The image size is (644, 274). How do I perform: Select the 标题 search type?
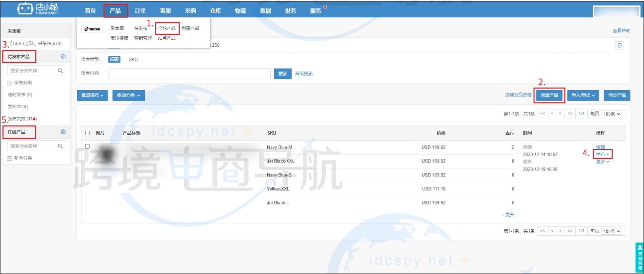[114, 59]
